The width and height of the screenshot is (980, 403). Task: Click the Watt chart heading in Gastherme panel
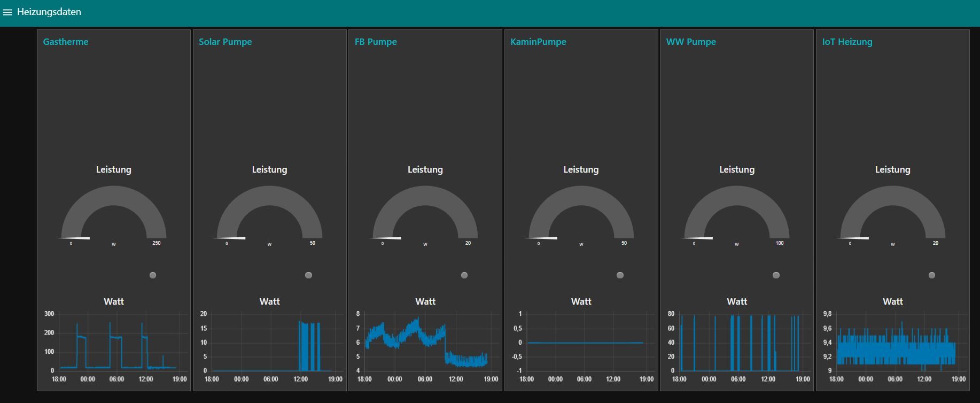114,301
